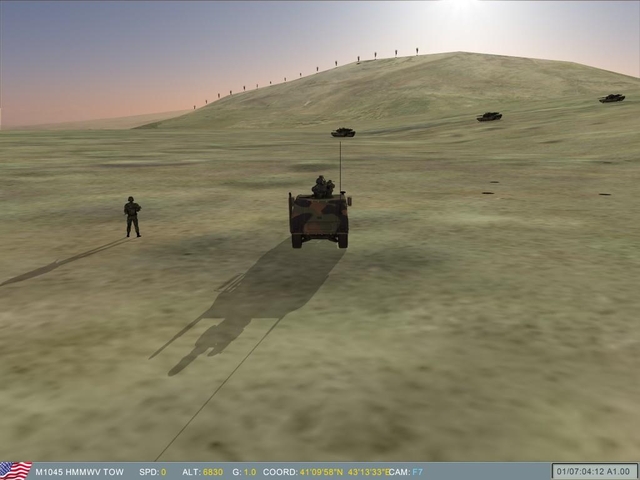
Task: Click the SPD value 0
Action: (164, 472)
